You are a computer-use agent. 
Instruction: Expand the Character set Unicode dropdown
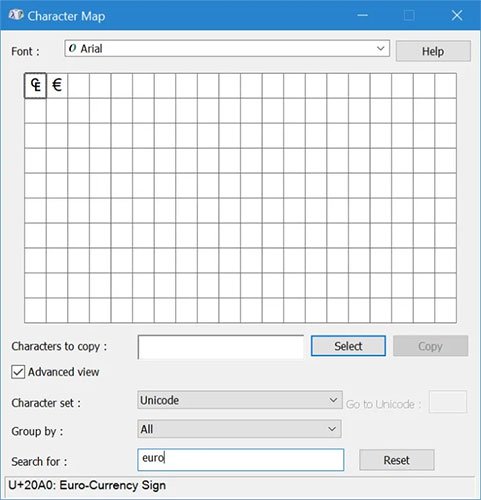tap(240, 400)
